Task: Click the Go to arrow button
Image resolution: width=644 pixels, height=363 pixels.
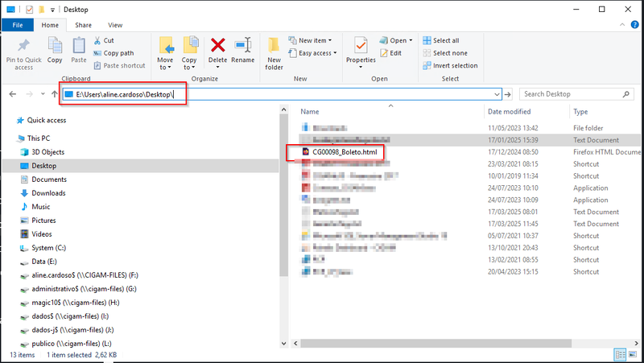Action: tap(508, 94)
